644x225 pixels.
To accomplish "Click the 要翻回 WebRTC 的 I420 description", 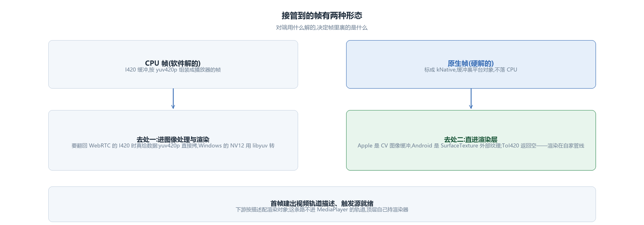I will click(173, 145).
